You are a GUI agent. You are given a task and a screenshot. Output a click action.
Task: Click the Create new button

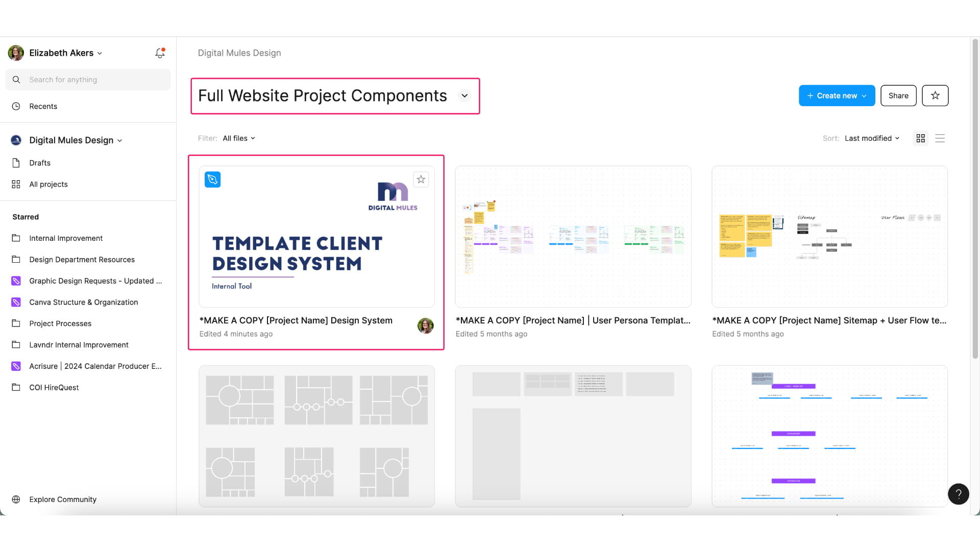(x=836, y=95)
